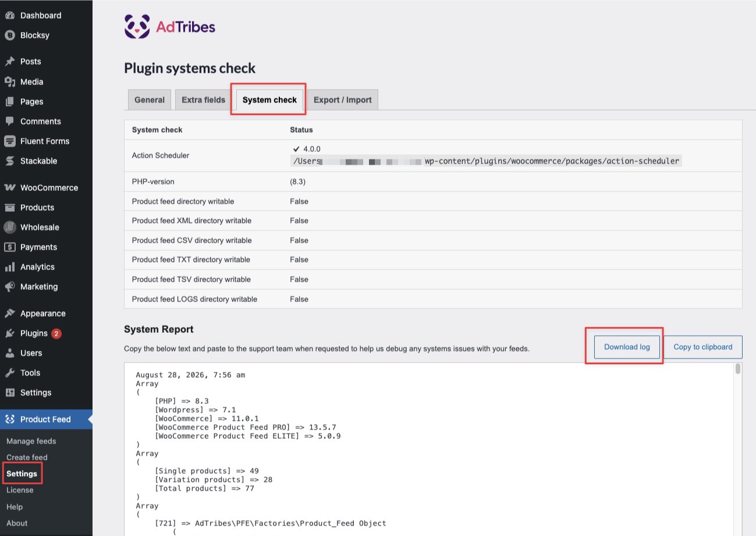The width and height of the screenshot is (756, 536).
Task: Click Product feed LOGS directory writable label
Action: [x=194, y=299]
